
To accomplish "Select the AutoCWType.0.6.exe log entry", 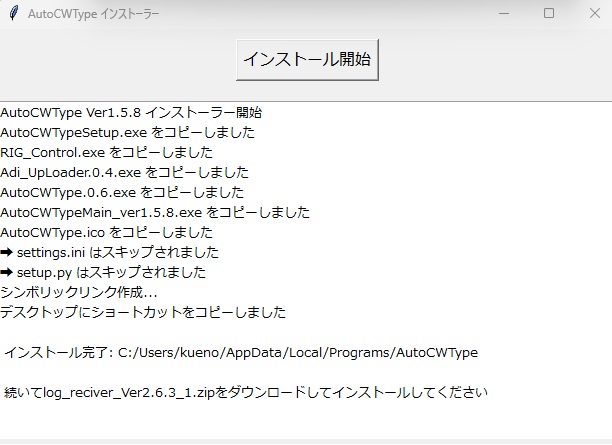I will pos(121,192).
